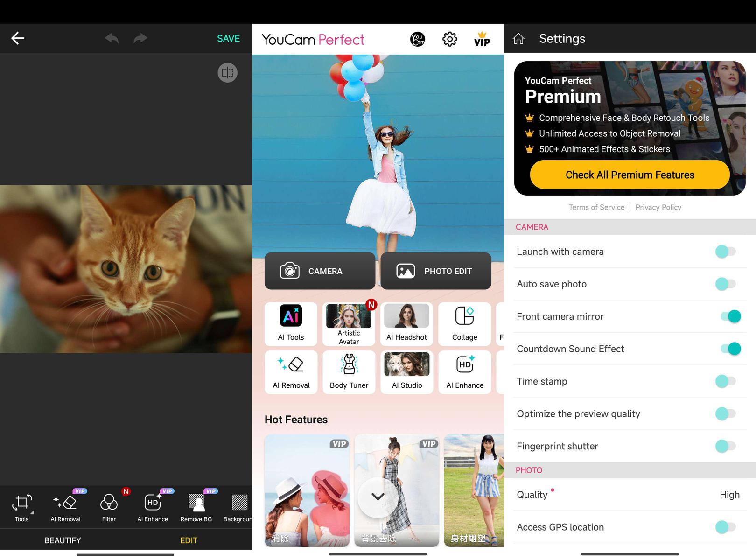Open the 背景去除 hot feature thumbnail
Screen dimensions: 756x560
tap(397, 490)
